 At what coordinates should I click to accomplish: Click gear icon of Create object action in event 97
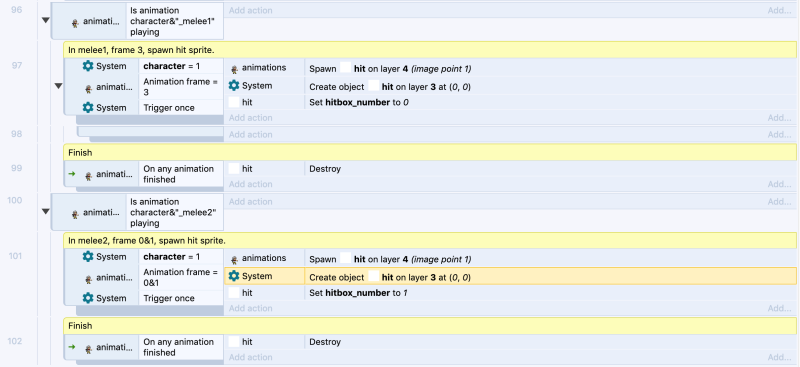coord(234,85)
